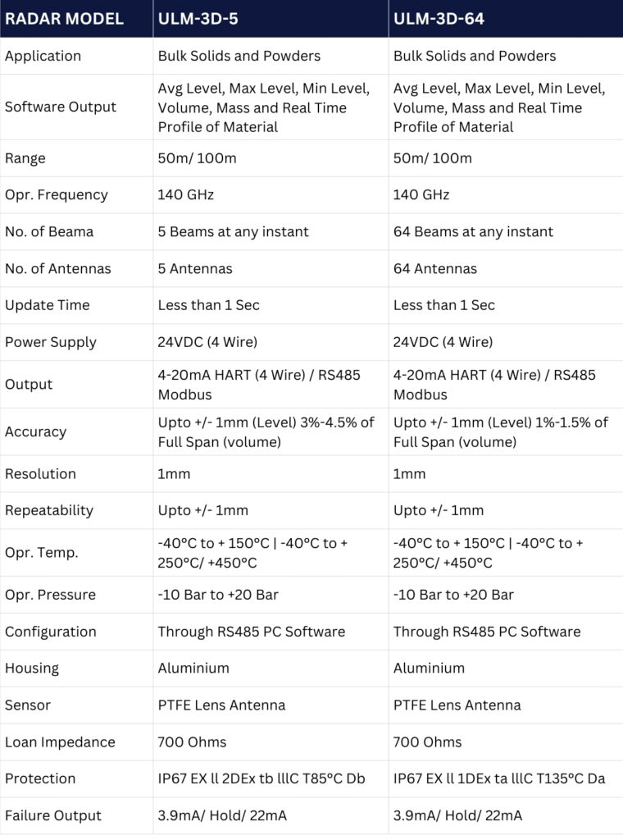The height and width of the screenshot is (840, 623).
Task: Click the RADAR MODEL header cell
Action: tap(64, 18)
